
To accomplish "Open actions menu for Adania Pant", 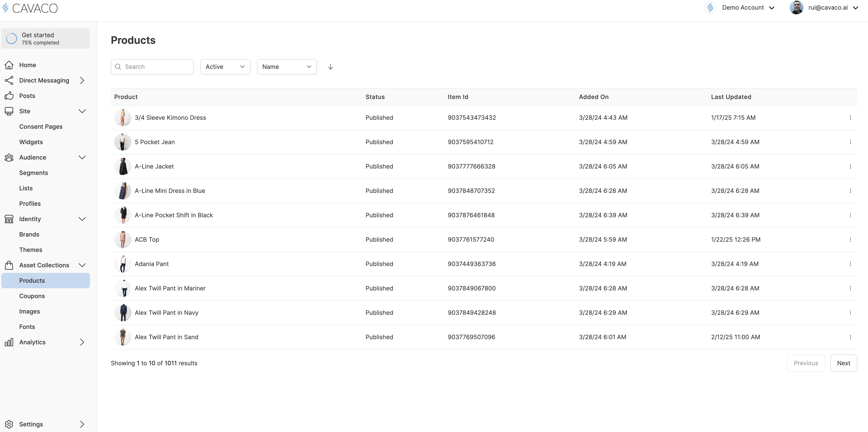I will pos(850,264).
